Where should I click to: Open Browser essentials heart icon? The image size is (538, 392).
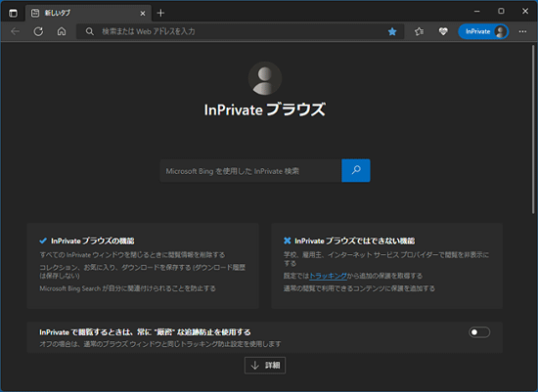click(x=443, y=31)
